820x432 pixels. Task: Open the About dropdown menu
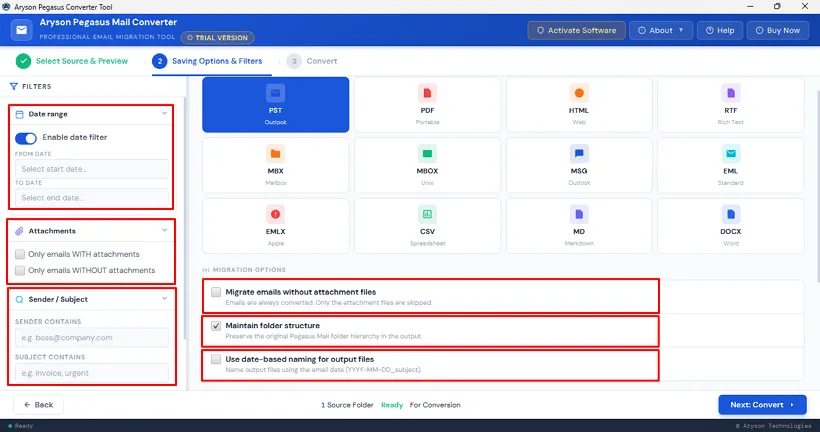point(661,30)
